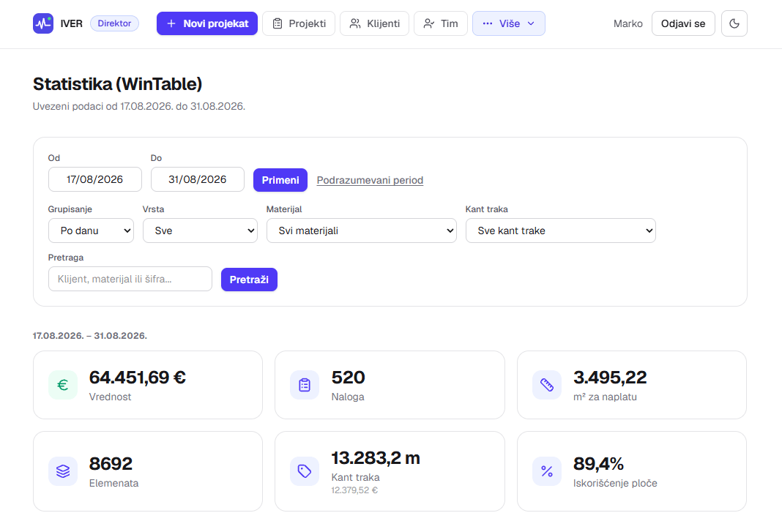Click the 64.451,69 € value
Image resolution: width=782 pixels, height=532 pixels.
[x=137, y=378]
